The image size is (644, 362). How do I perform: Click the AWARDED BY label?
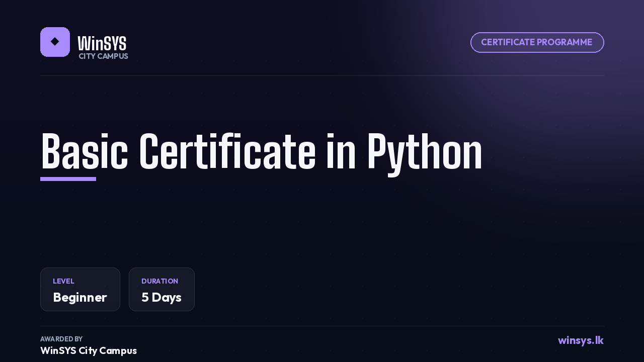click(61, 339)
